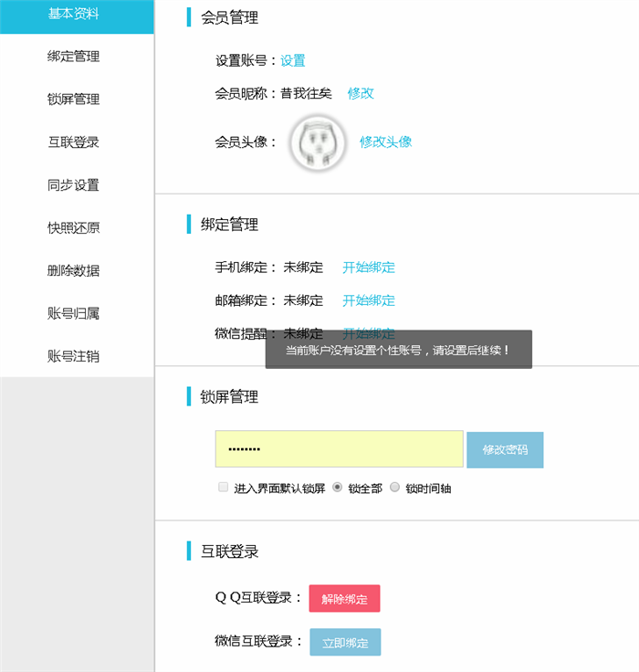Open the 修改头像 link
639x672 pixels.
point(385,142)
